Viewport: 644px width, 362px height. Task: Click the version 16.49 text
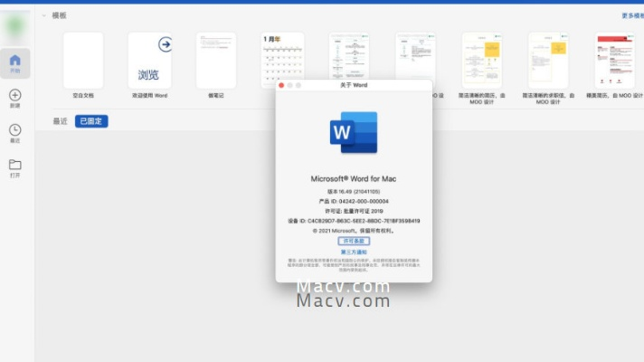click(354, 192)
